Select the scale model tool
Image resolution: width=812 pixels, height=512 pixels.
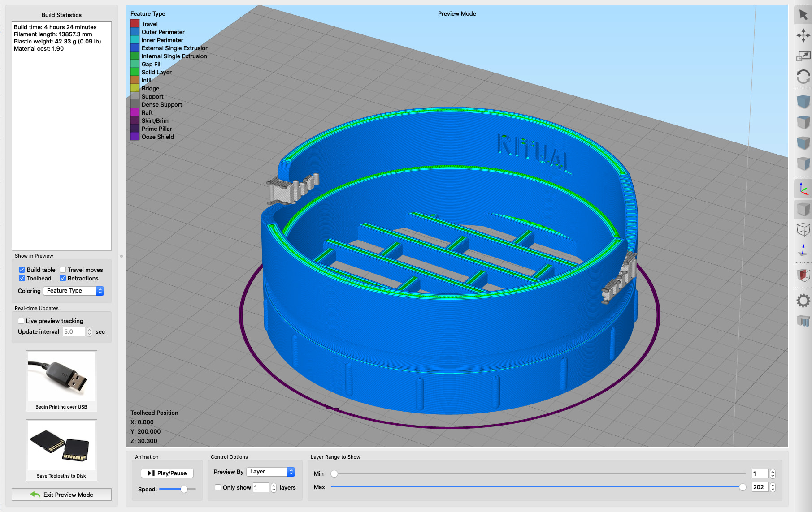click(803, 56)
